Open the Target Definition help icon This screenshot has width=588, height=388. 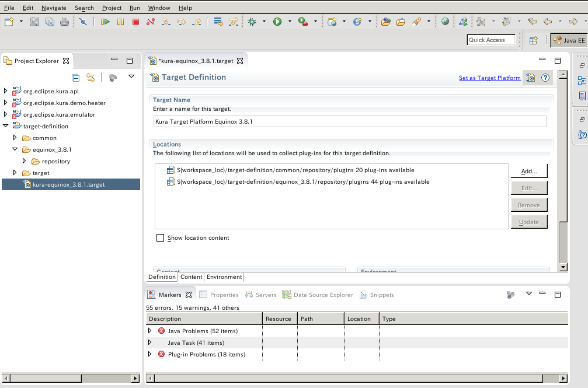[545, 78]
